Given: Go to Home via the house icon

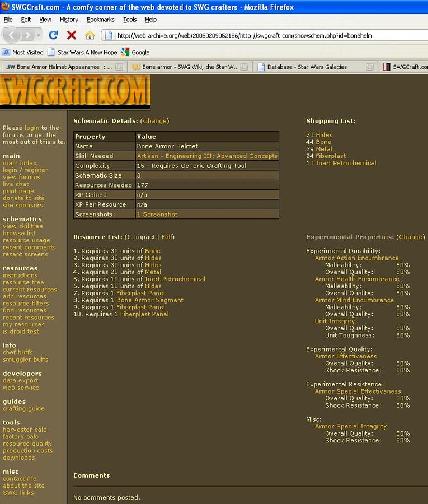Looking at the screenshot, I should tap(90, 35).
